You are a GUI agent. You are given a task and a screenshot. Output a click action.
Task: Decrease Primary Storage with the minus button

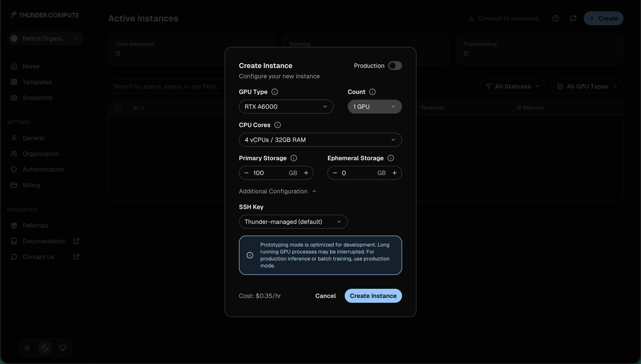pyautogui.click(x=246, y=173)
